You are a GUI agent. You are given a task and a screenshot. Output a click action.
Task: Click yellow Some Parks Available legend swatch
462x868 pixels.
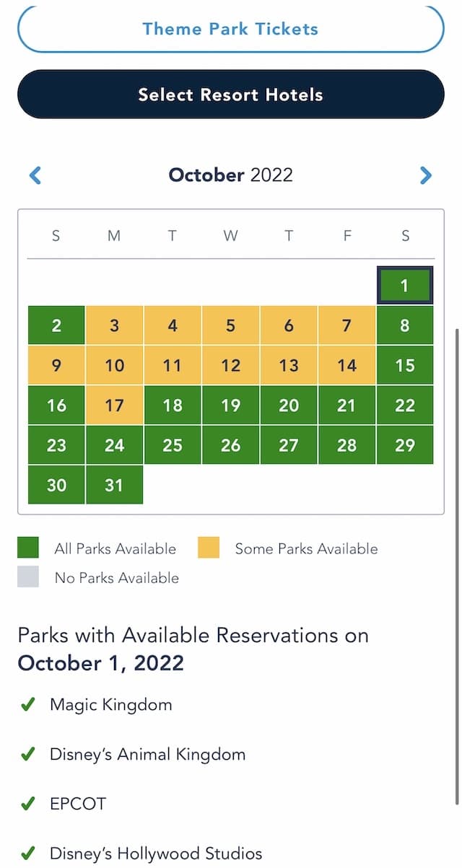(209, 548)
